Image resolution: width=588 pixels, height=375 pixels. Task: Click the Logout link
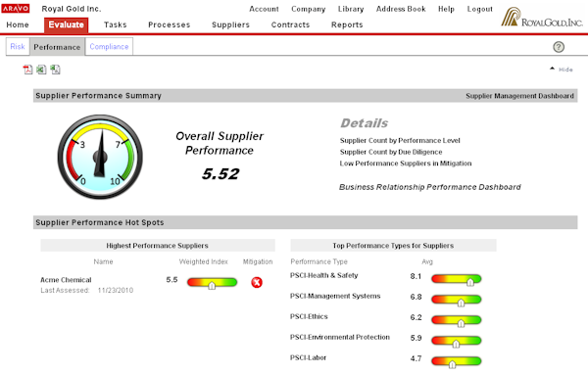[x=479, y=9]
